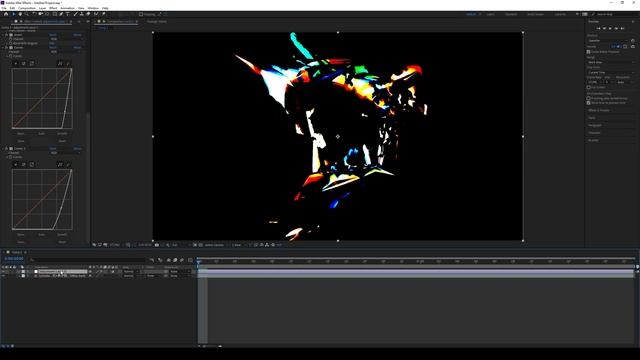Select the Pen tool

pos(61,14)
